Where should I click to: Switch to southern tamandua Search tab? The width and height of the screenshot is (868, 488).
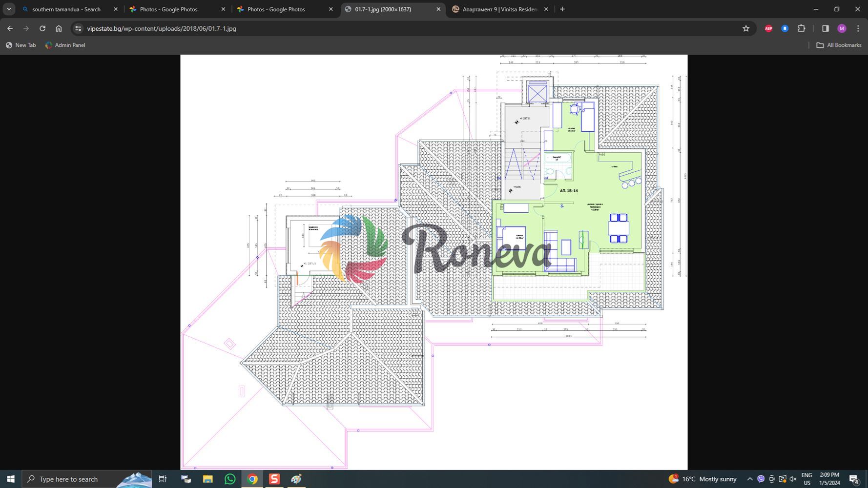tap(66, 9)
